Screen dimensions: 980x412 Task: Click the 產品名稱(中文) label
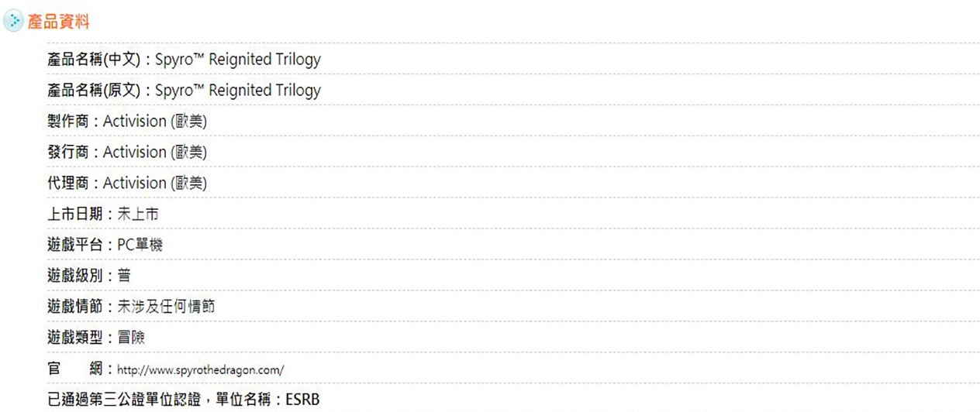[93, 60]
